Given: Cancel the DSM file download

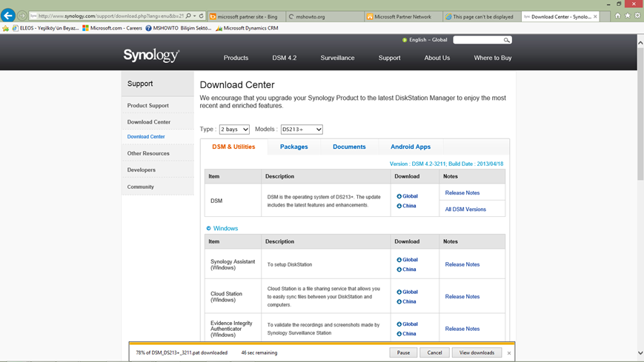Looking at the screenshot, I should pos(434,352).
